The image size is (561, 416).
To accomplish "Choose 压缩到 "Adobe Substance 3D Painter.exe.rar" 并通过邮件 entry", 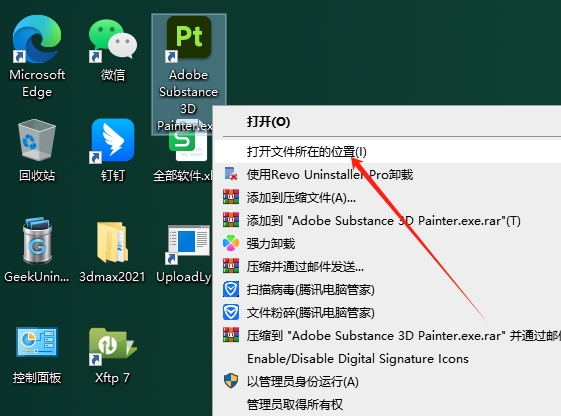I will tap(387, 336).
